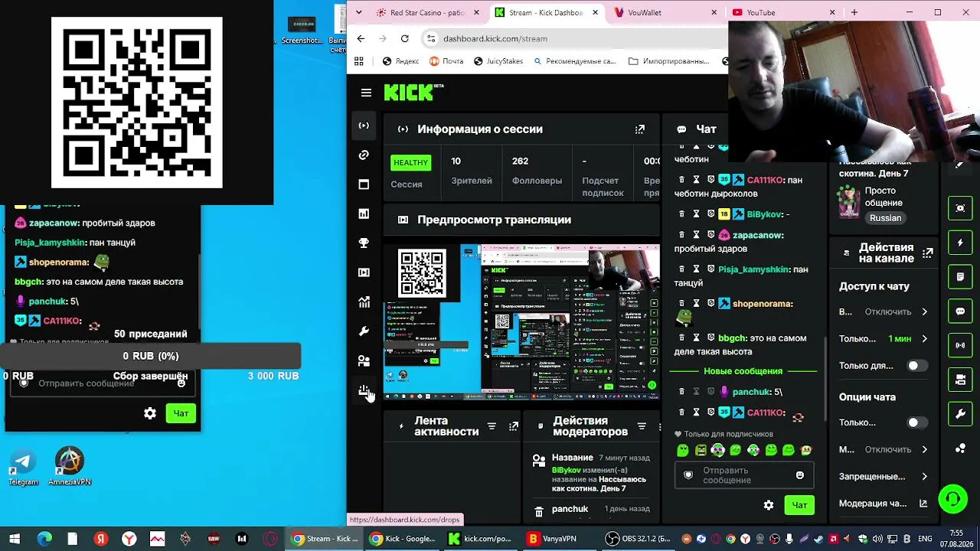Click the stream preview thumbnail
980x551 pixels.
pos(521,322)
